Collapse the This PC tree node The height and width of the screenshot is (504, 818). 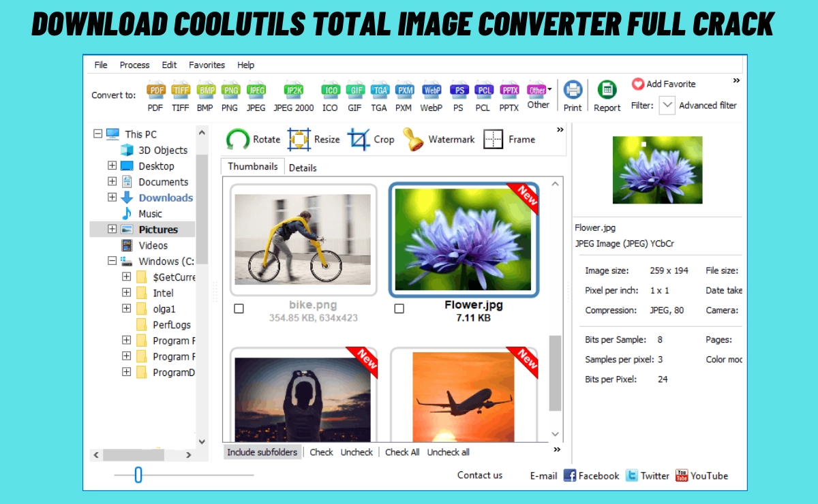pyautogui.click(x=97, y=134)
